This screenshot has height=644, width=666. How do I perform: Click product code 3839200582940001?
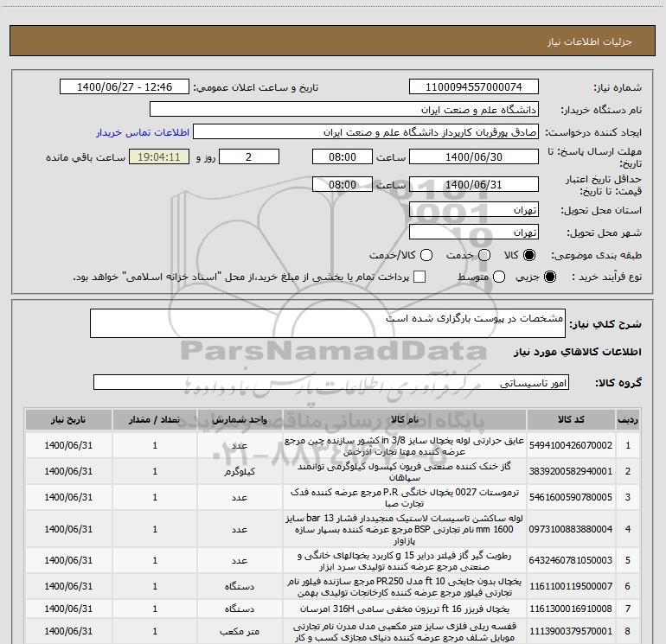[x=571, y=471]
